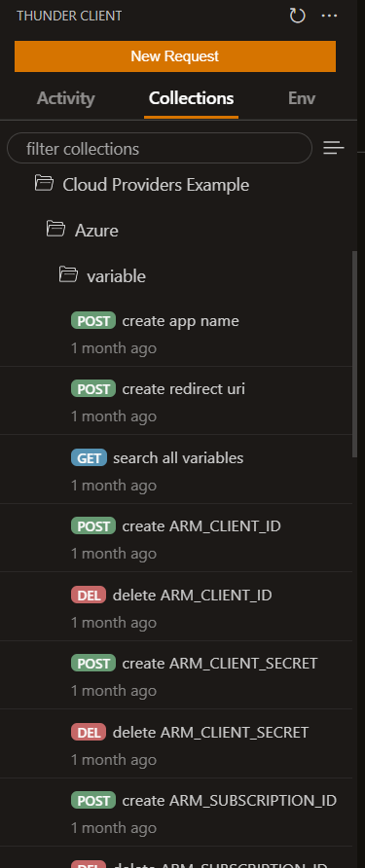This screenshot has height=868, width=365.
Task: Select the Collections tab
Action: 191,98
